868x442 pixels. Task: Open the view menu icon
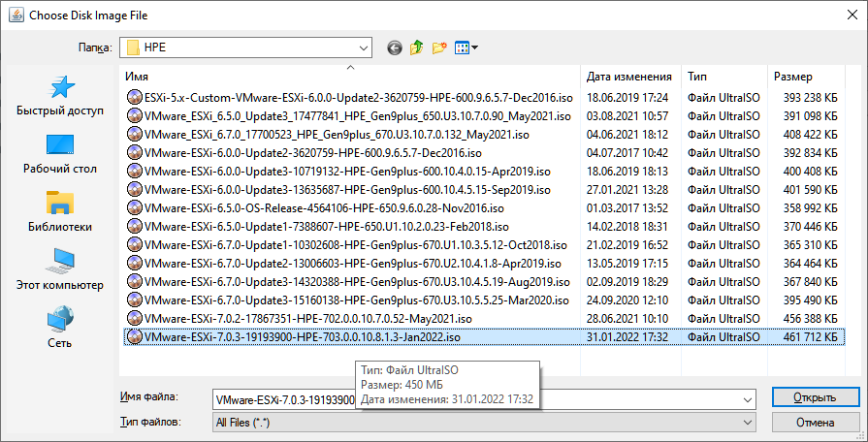pos(466,48)
